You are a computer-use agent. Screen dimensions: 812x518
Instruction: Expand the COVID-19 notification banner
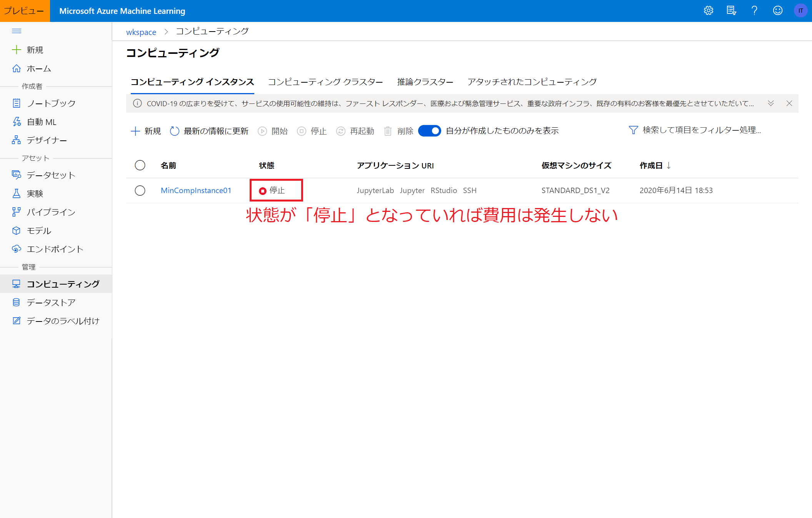770,103
